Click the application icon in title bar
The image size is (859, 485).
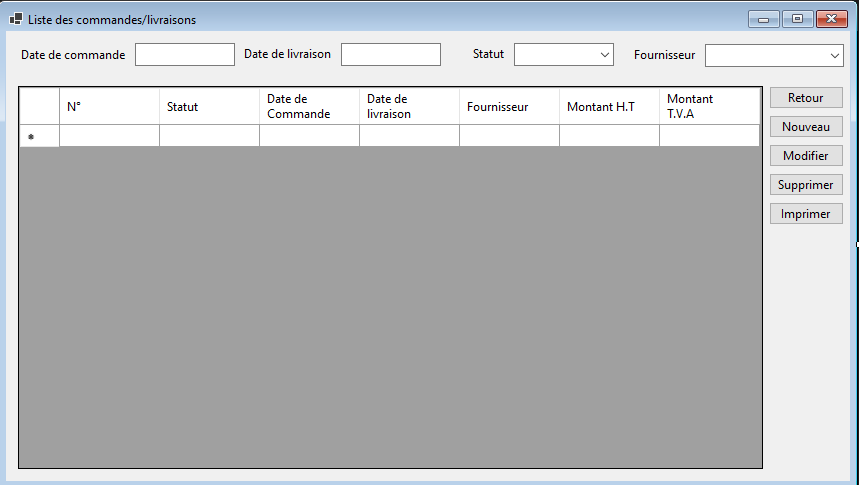click(16, 19)
